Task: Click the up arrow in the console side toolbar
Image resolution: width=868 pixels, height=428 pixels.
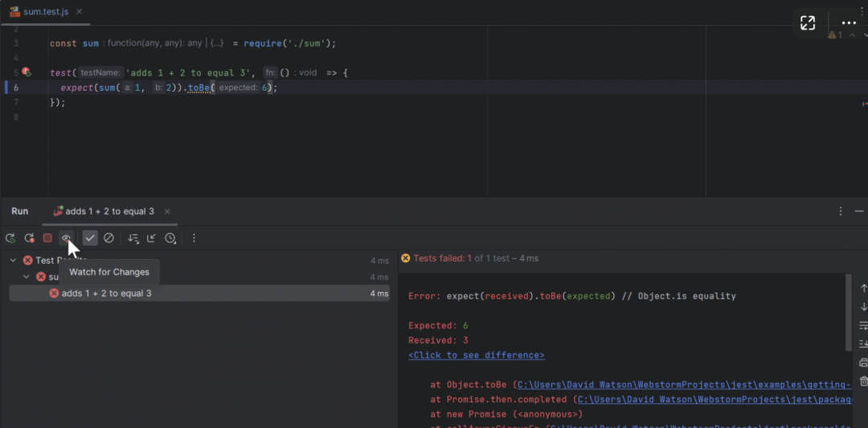Action: pyautogui.click(x=863, y=288)
